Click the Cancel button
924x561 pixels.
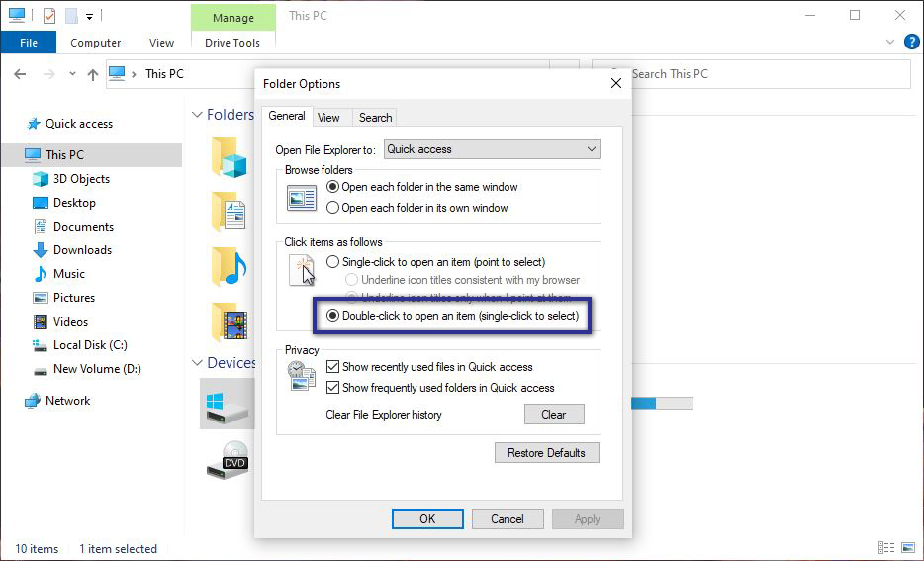508,519
